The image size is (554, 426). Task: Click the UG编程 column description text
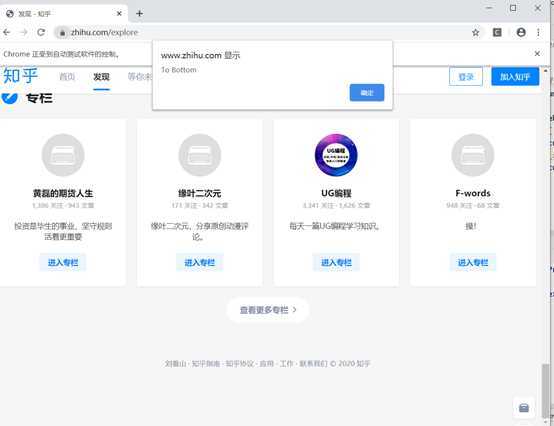334,226
